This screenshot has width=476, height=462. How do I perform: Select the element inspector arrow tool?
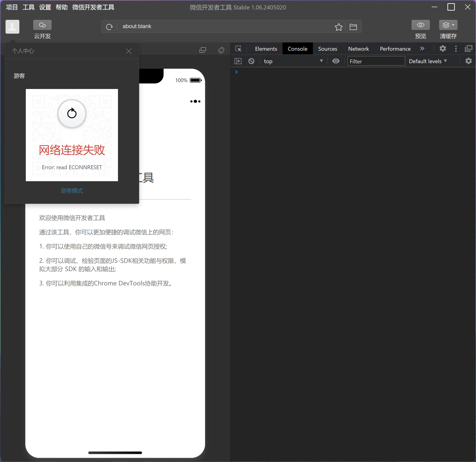pyautogui.click(x=238, y=49)
